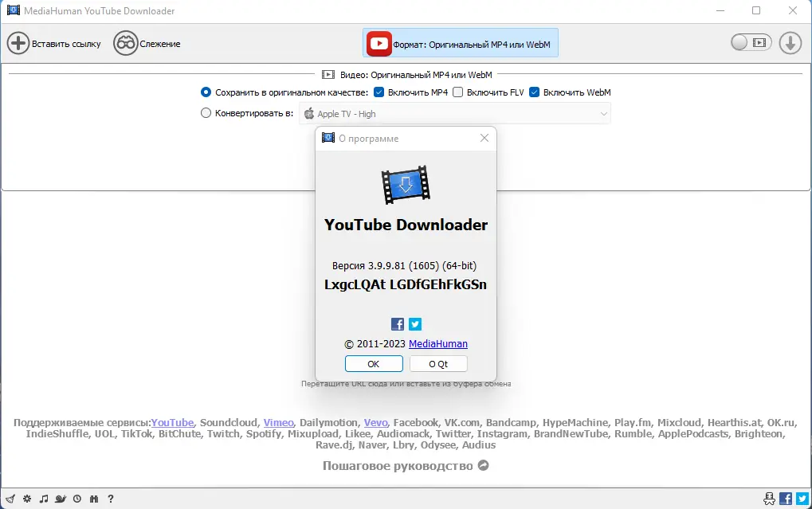Screen dimensions: 812x509
Task: Start downloads with the circular arrow button
Action: (790, 42)
